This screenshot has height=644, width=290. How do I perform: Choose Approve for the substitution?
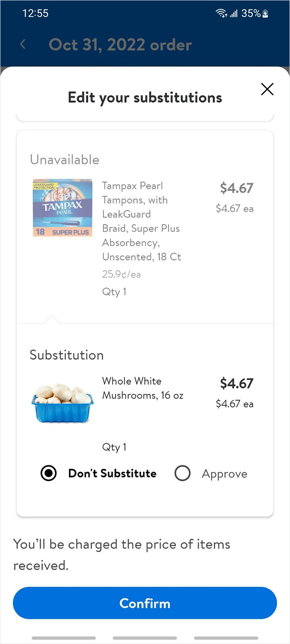(182, 473)
